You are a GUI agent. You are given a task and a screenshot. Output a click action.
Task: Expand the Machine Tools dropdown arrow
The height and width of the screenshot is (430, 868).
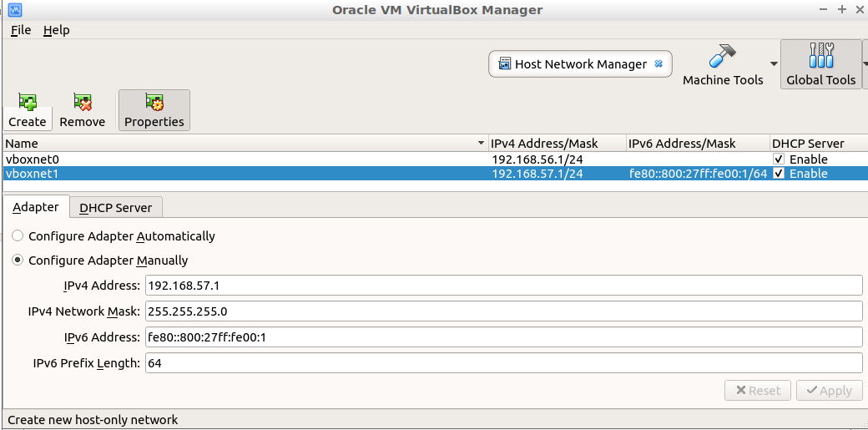click(x=774, y=64)
